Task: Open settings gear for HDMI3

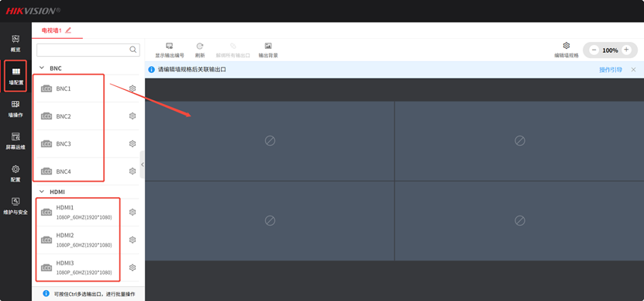Action: click(133, 268)
